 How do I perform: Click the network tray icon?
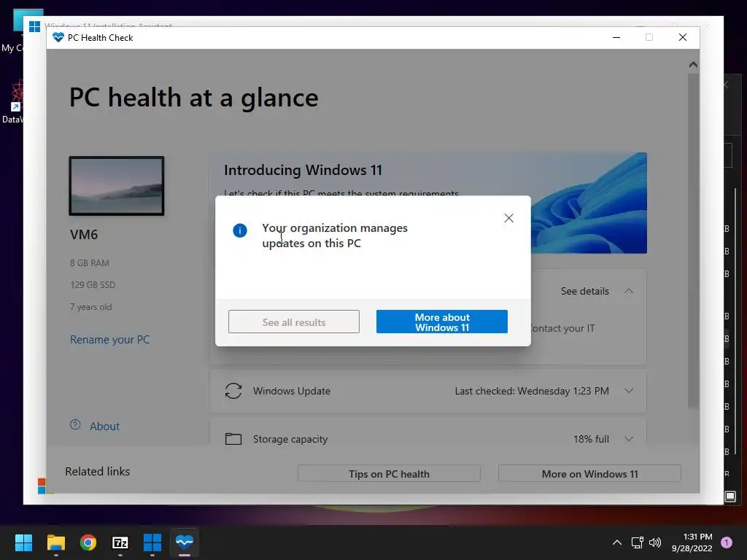(637, 542)
